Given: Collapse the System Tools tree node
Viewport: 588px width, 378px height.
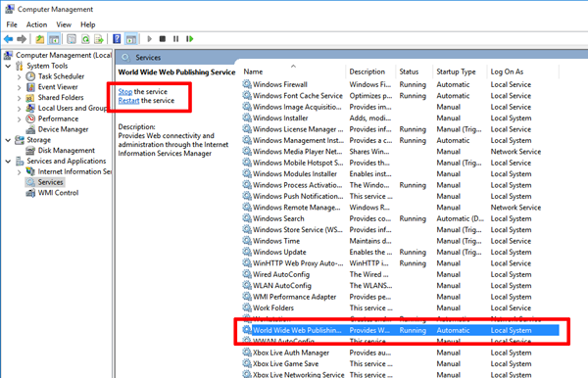Looking at the screenshot, I should [8, 66].
